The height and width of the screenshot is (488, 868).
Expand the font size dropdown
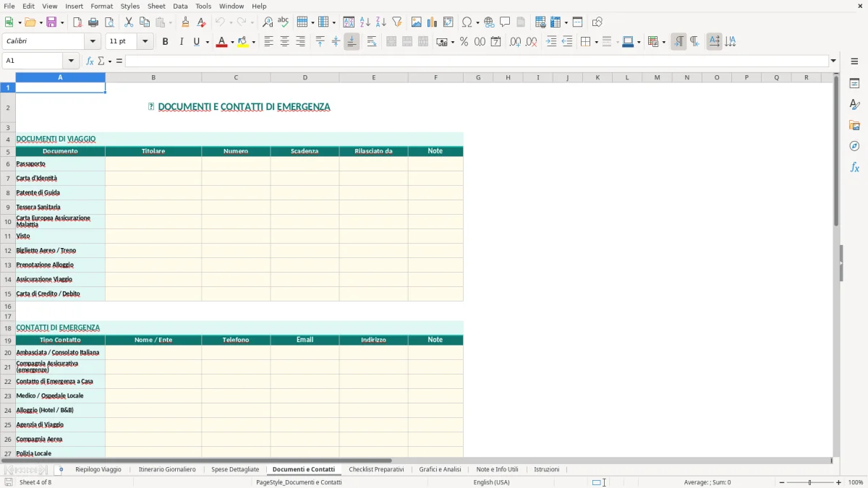pyautogui.click(x=145, y=42)
